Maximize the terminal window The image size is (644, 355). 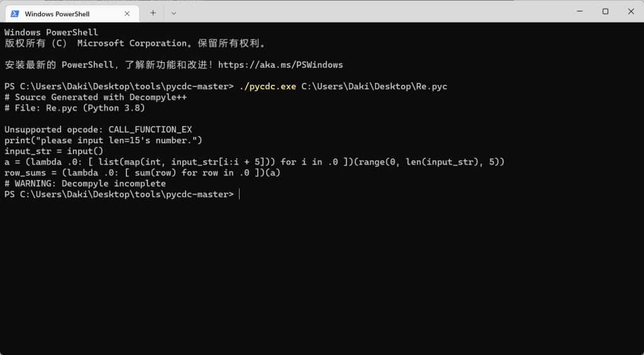tap(605, 11)
